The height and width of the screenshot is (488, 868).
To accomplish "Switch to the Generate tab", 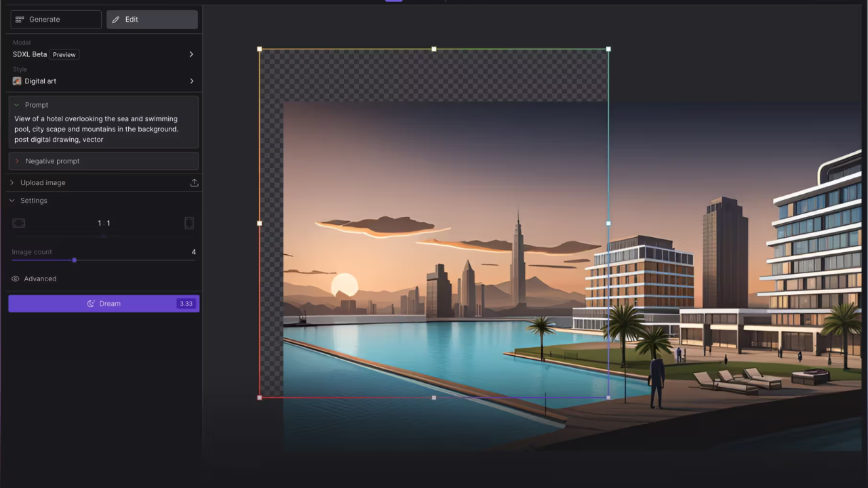I will tap(56, 20).
